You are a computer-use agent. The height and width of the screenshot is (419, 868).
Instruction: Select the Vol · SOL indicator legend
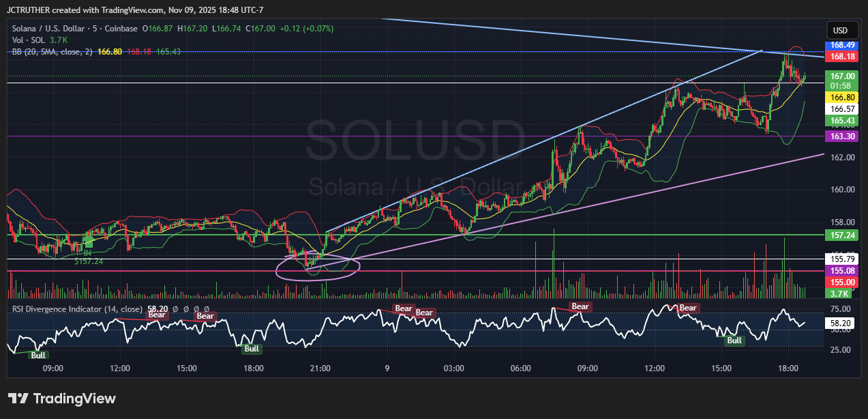click(x=28, y=40)
